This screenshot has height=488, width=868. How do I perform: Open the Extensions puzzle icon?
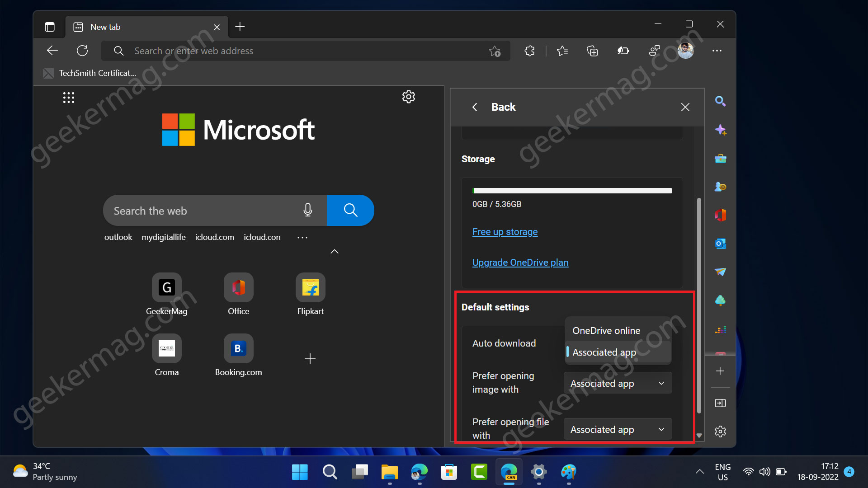coord(529,51)
